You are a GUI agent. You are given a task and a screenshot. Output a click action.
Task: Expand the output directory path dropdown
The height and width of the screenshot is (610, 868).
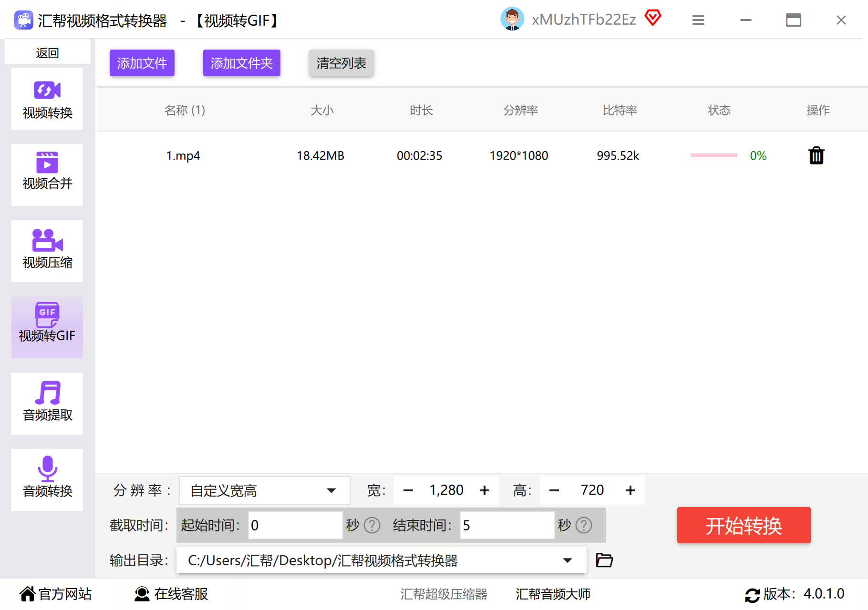click(x=567, y=560)
